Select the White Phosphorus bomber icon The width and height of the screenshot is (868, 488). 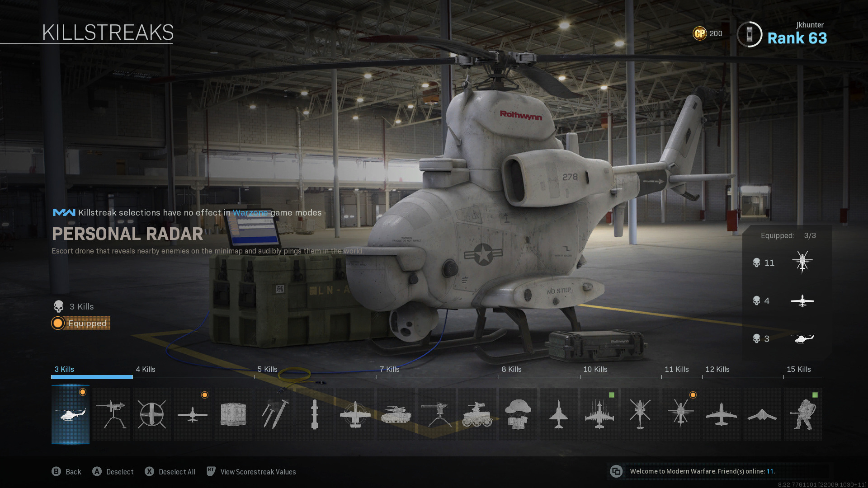599,414
